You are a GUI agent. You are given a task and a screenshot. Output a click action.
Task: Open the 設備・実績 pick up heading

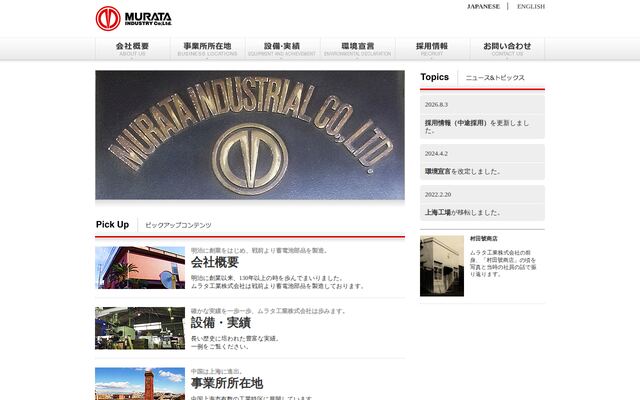[x=221, y=323]
